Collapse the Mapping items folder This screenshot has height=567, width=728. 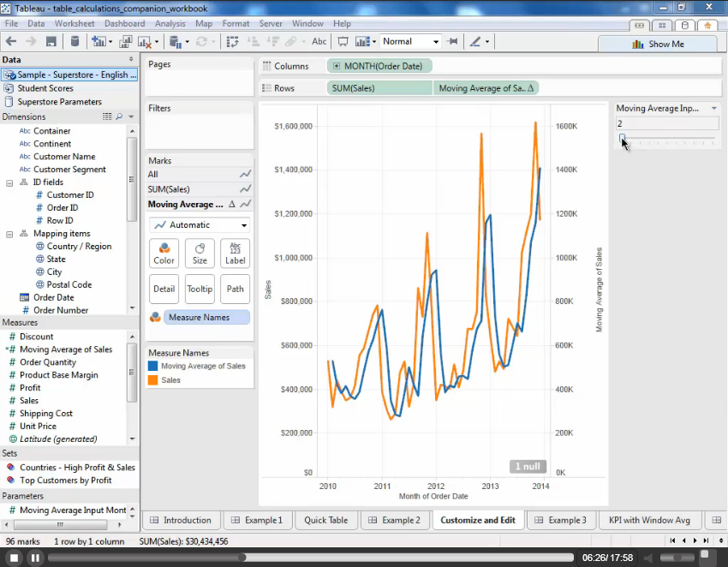[x=9, y=234]
